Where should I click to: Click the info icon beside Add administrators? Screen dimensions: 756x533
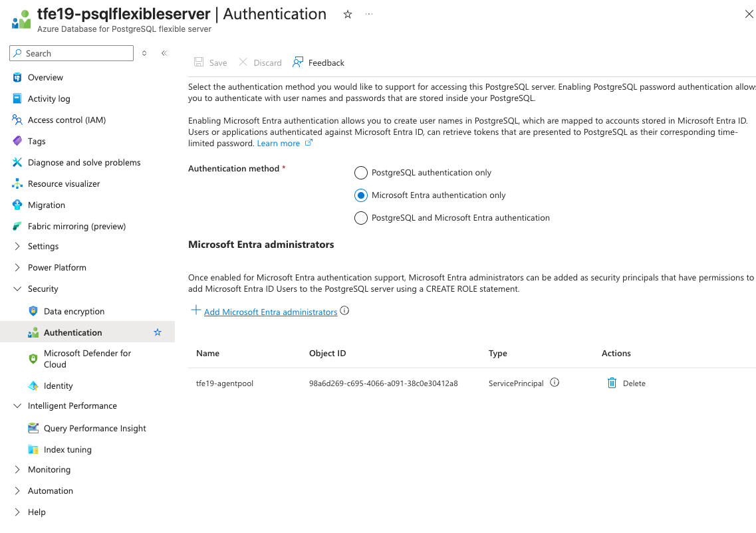coord(344,311)
